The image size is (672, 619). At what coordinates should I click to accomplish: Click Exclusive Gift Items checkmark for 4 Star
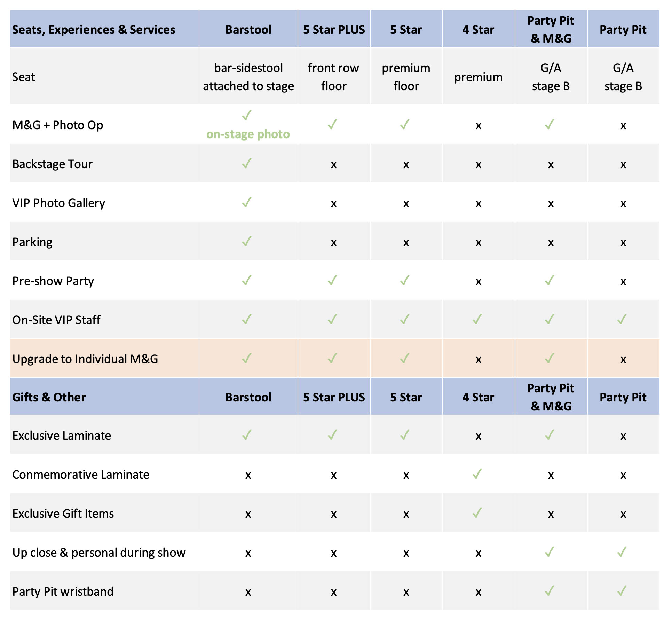[x=477, y=512]
